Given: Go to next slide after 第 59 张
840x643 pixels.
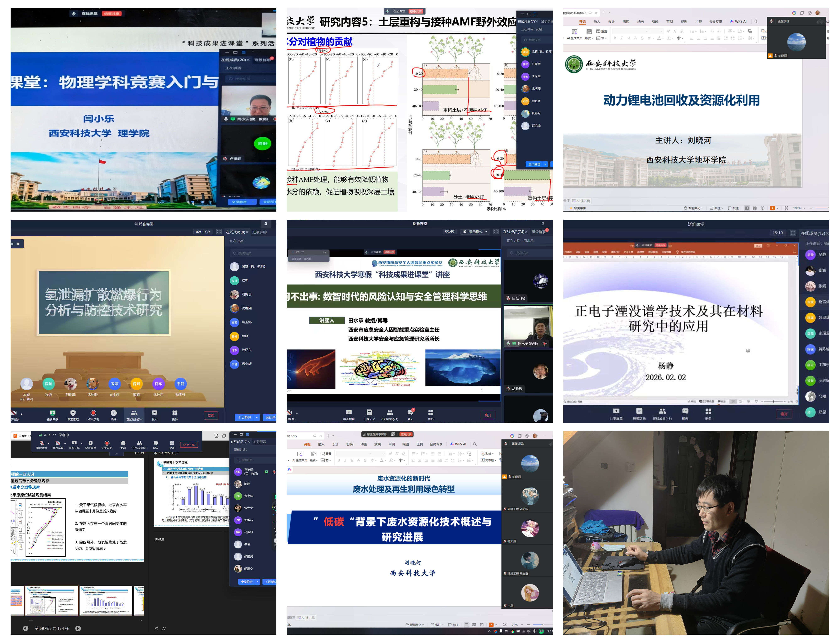Looking at the screenshot, I should click(78, 628).
